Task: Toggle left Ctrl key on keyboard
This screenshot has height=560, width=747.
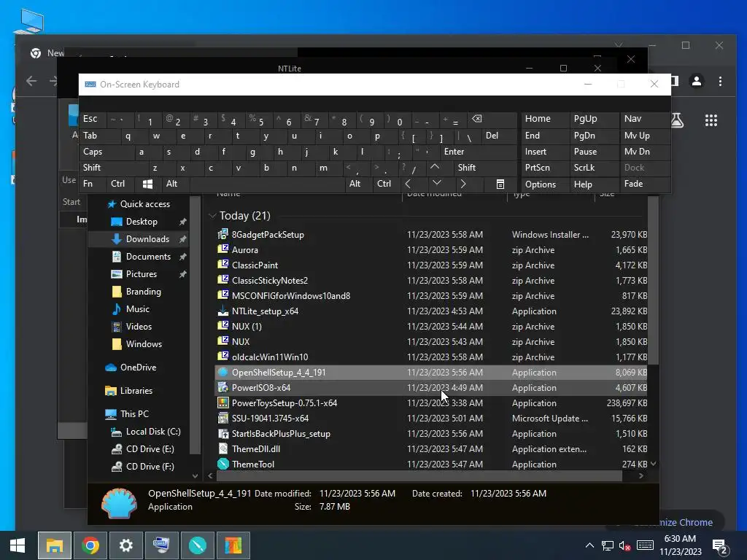Action: coord(120,184)
